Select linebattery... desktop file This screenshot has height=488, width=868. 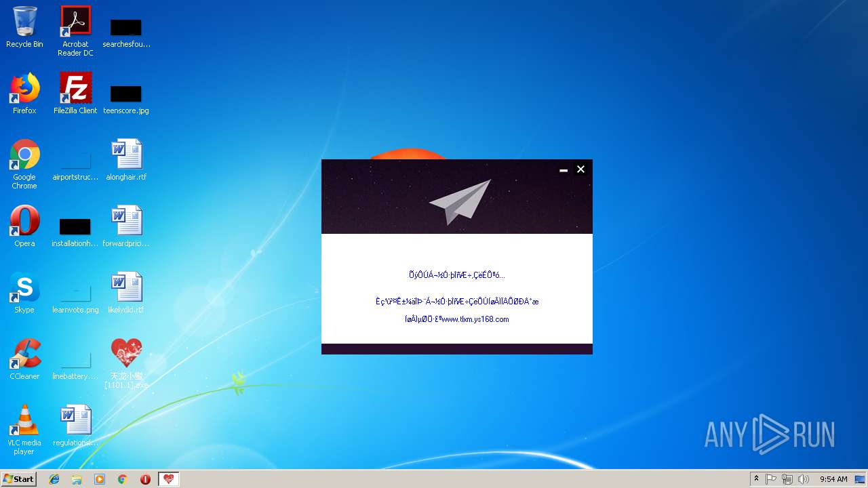75,365
